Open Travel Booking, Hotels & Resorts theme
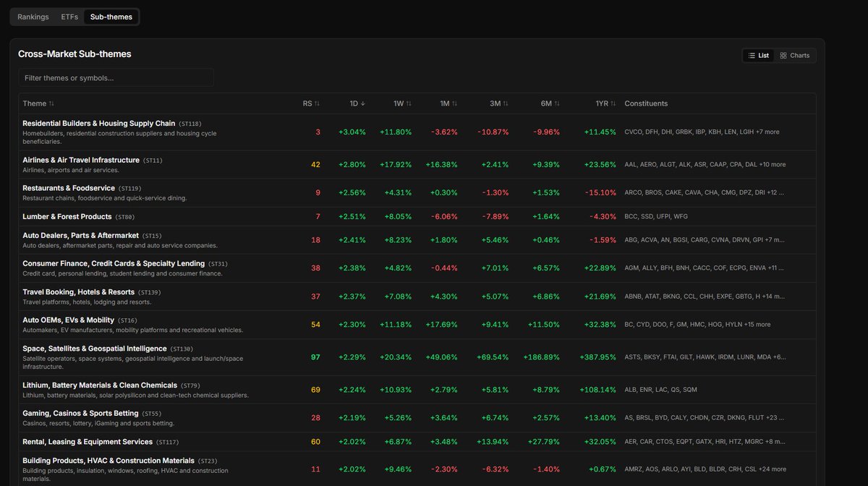Screen dimensions: 868x486 (78, 291)
